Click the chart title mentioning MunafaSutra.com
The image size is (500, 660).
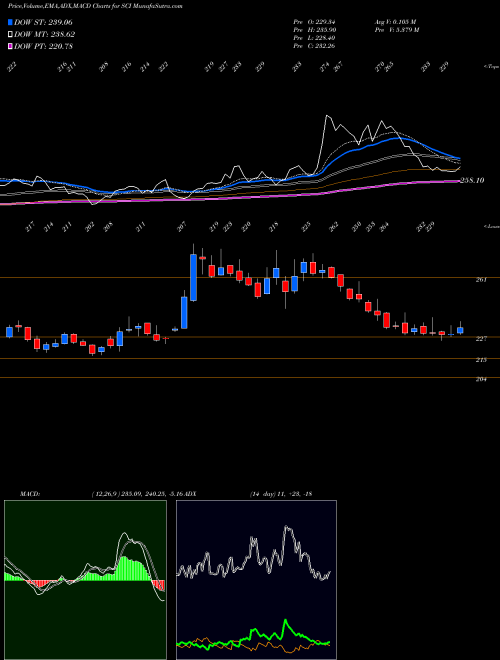click(x=95, y=6)
